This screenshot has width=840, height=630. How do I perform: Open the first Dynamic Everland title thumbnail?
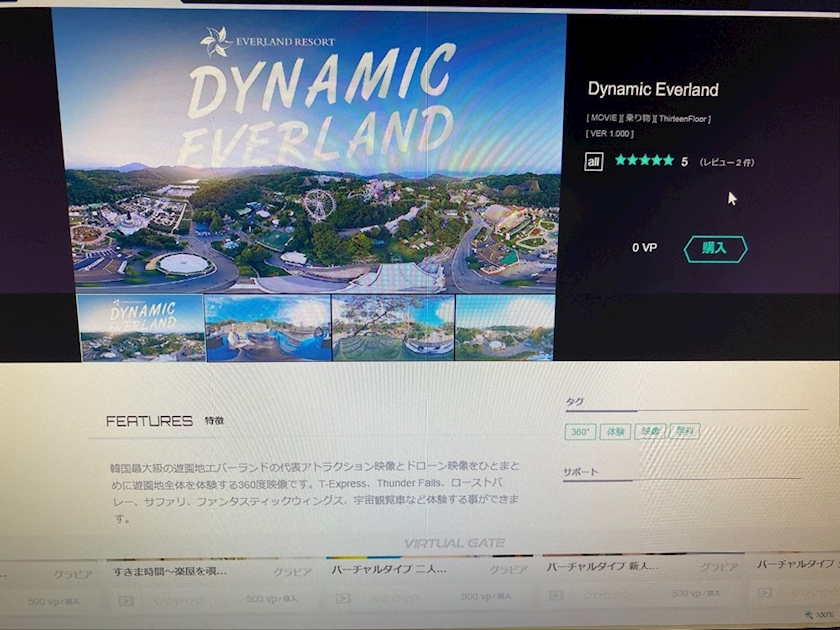click(x=141, y=328)
